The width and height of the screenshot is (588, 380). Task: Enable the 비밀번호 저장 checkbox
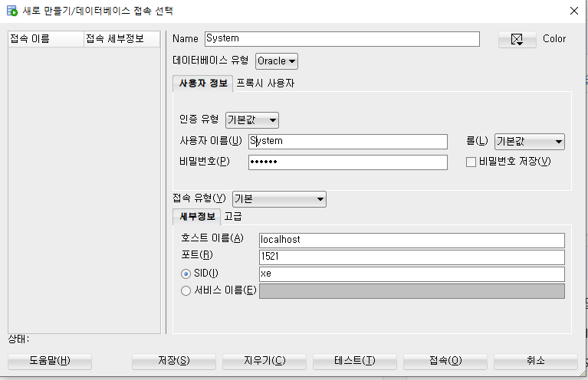(471, 162)
